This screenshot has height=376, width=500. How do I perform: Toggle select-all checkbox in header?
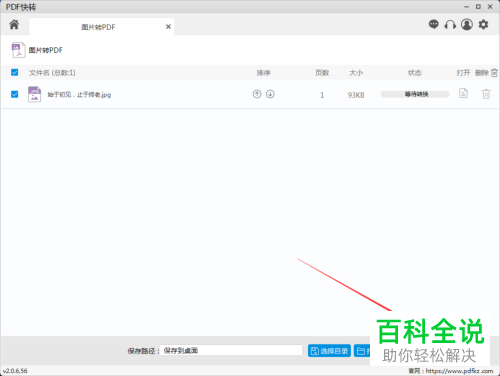tap(14, 72)
